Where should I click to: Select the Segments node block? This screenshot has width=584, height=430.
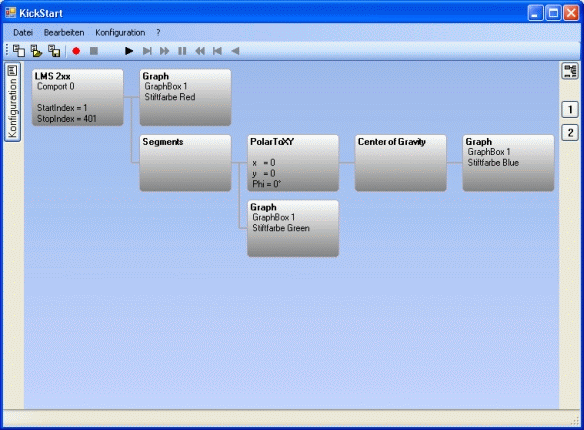click(x=185, y=163)
